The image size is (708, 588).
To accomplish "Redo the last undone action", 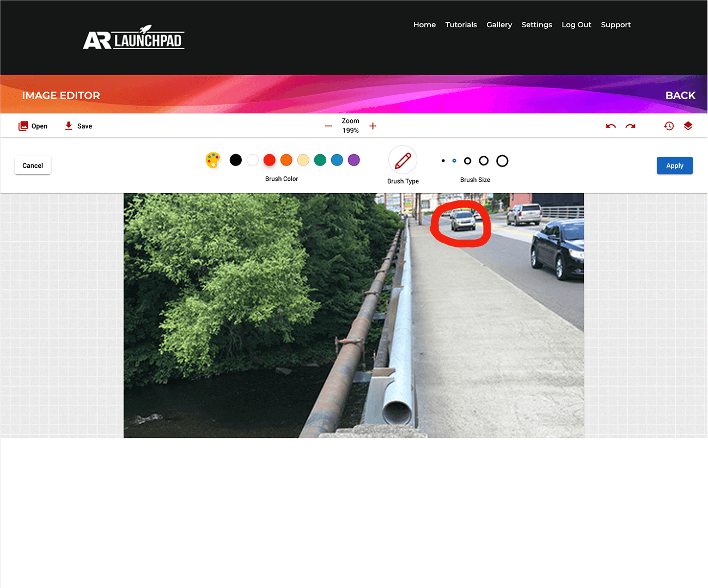I will point(631,126).
